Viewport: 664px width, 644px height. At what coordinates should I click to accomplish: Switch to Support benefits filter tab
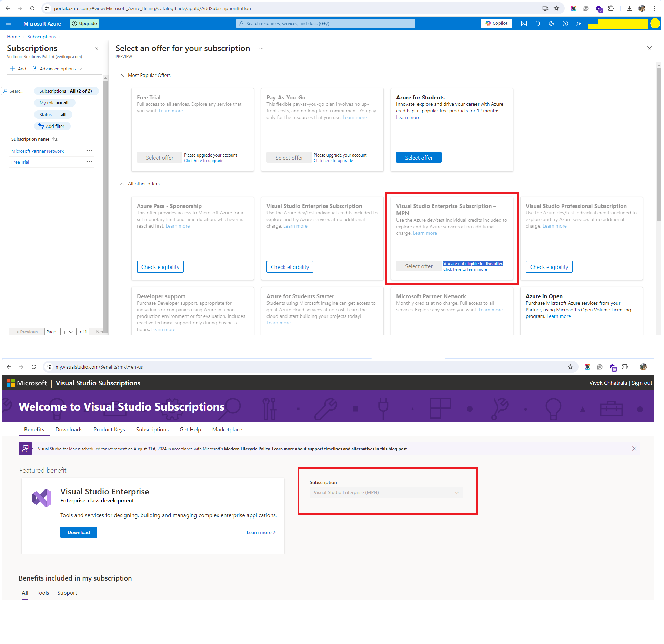(67, 593)
